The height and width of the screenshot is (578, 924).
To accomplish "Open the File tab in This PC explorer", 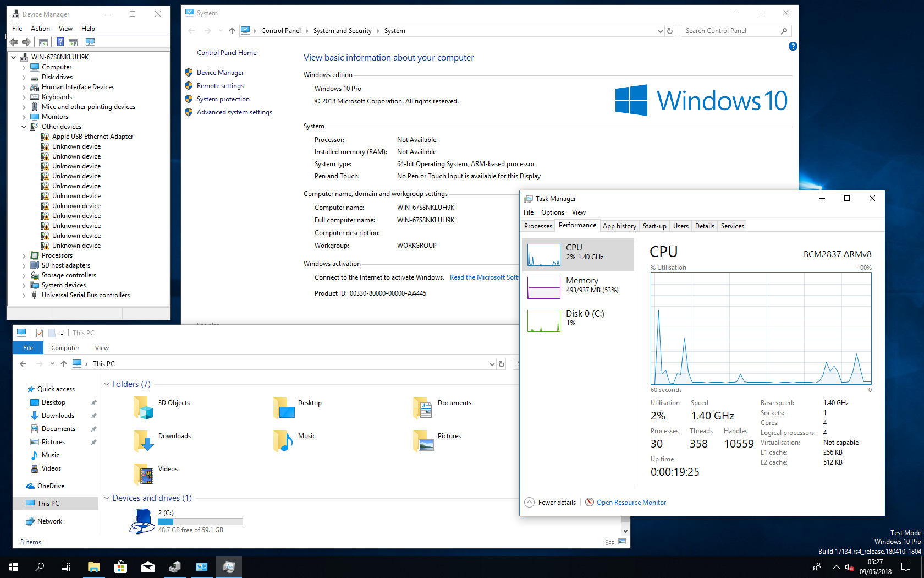I will [x=28, y=348].
